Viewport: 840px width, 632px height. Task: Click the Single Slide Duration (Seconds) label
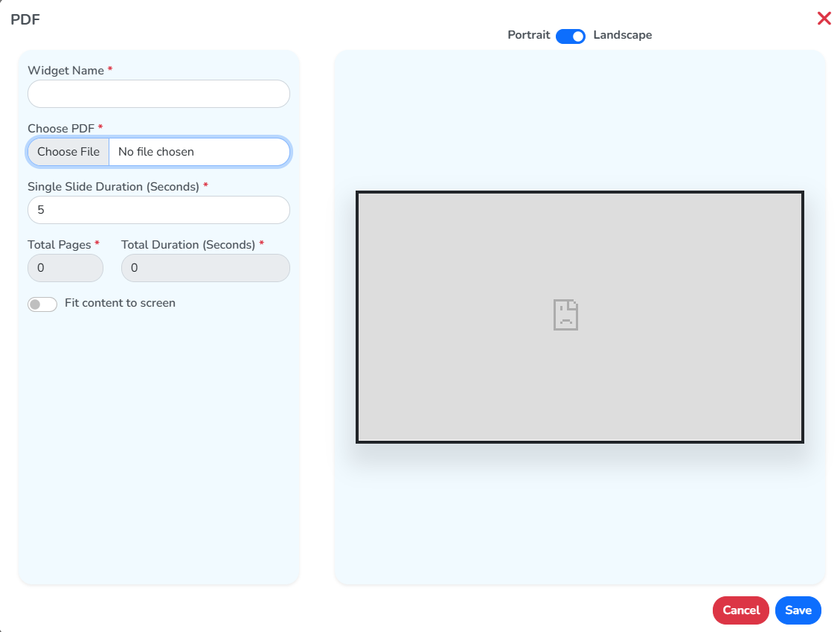[x=114, y=187]
